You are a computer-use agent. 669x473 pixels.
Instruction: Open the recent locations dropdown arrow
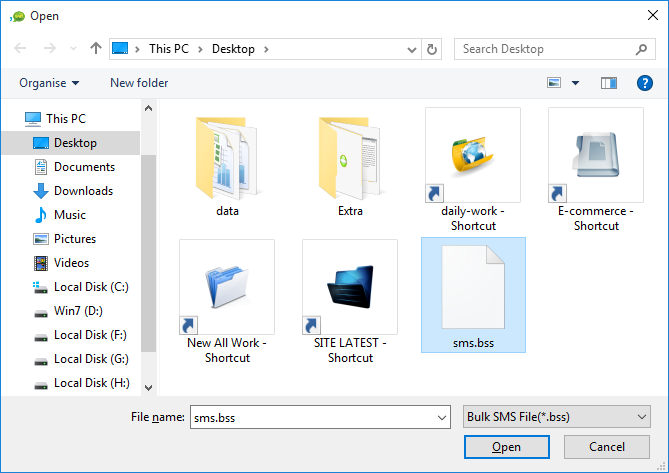coord(73,49)
